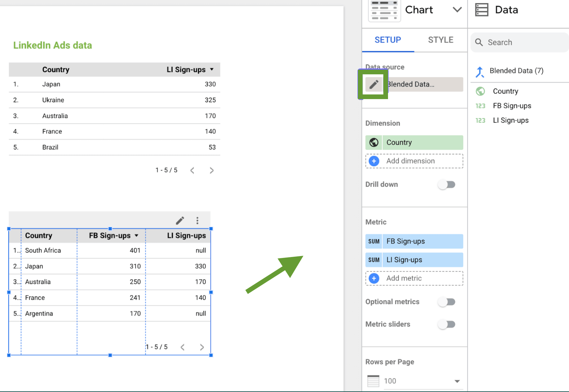569x392 pixels.
Task: Click SUM aggregation on FB Sign-ups metric
Action: 374,242
